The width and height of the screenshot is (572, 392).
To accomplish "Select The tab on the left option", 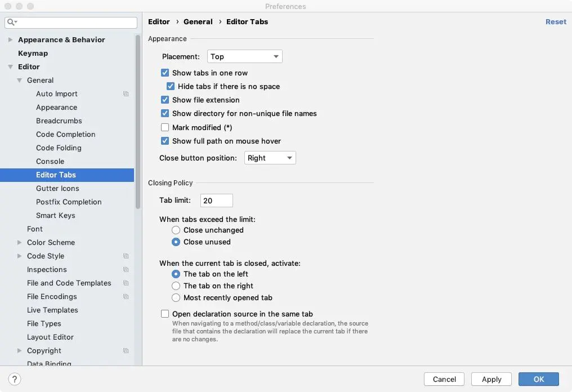I will pyautogui.click(x=176, y=274).
